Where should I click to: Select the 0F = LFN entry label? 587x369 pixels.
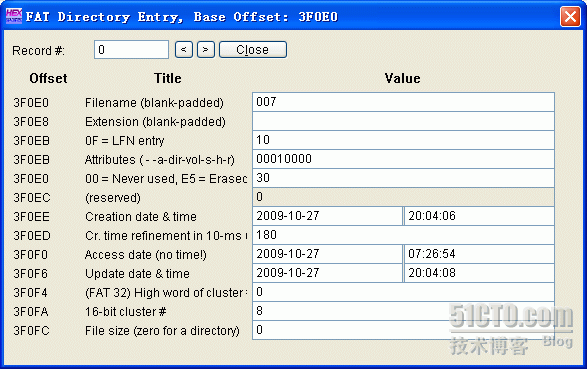[x=125, y=141]
